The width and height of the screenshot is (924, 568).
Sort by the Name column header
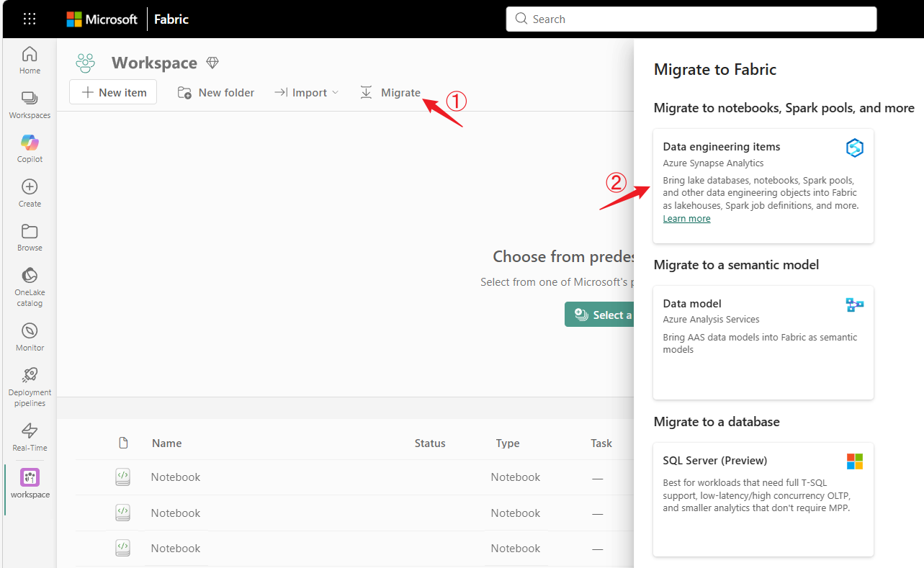(x=166, y=443)
